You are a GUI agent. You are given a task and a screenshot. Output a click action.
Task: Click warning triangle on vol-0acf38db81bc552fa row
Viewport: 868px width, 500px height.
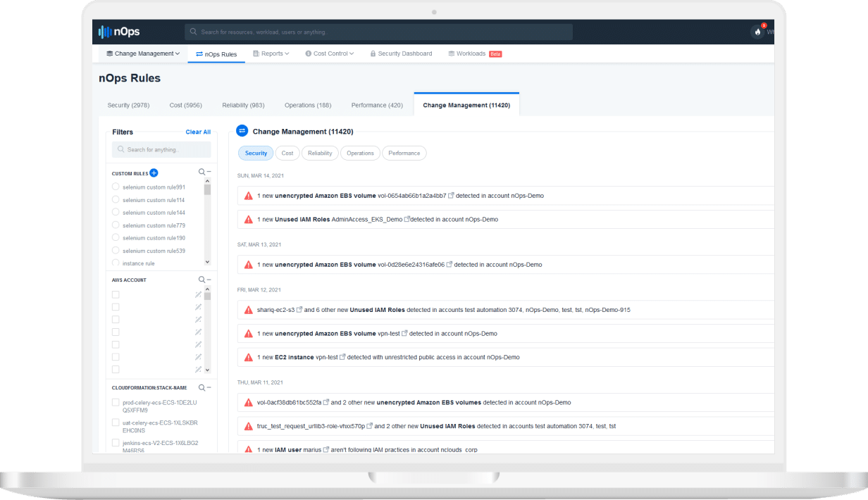248,402
